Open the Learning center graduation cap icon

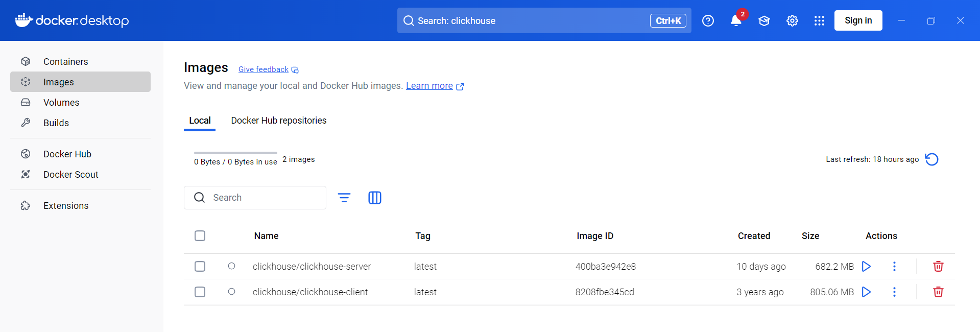tap(764, 20)
